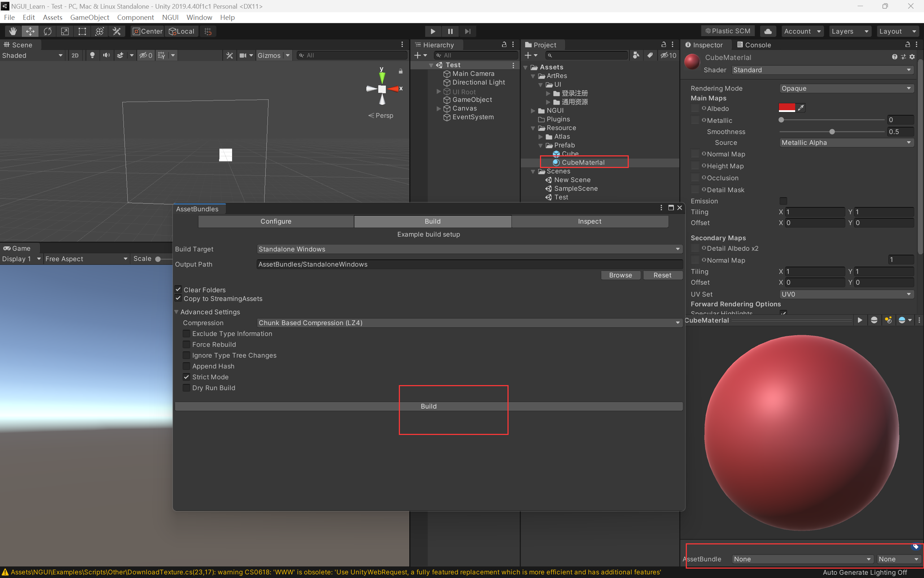Expand UI Root in Hierarchy
This screenshot has width=924, height=578.
(439, 92)
